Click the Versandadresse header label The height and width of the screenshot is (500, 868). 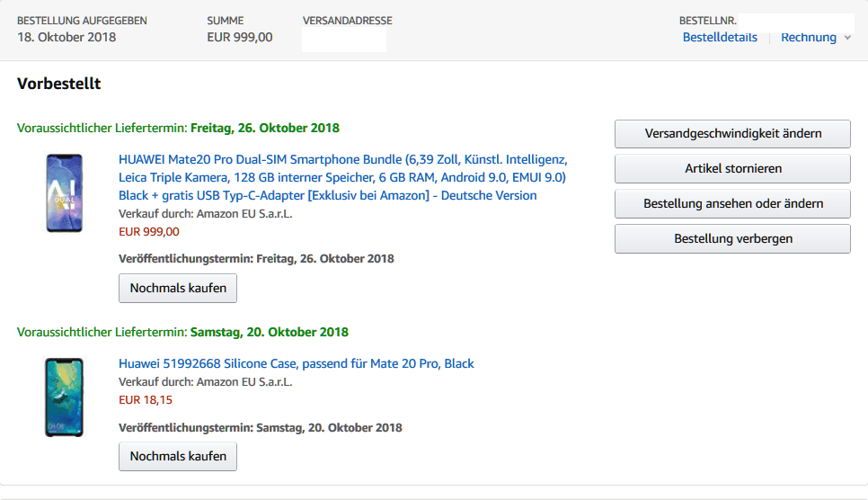347,21
